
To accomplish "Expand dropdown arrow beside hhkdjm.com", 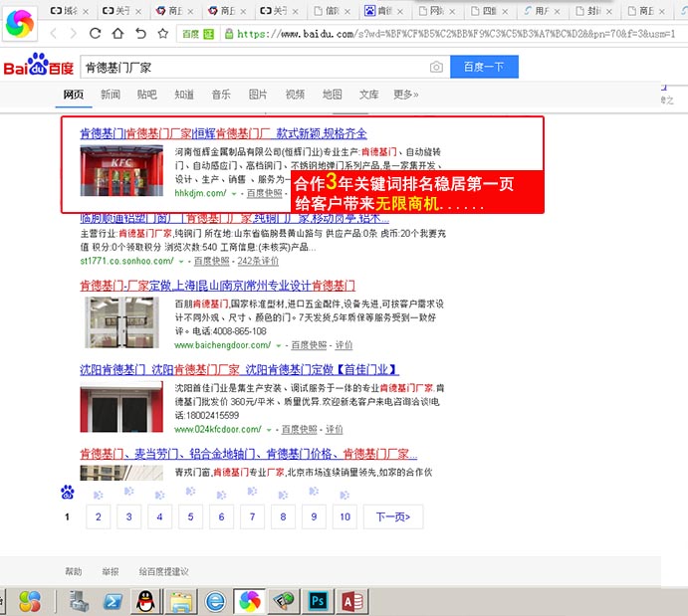I will 234,194.
